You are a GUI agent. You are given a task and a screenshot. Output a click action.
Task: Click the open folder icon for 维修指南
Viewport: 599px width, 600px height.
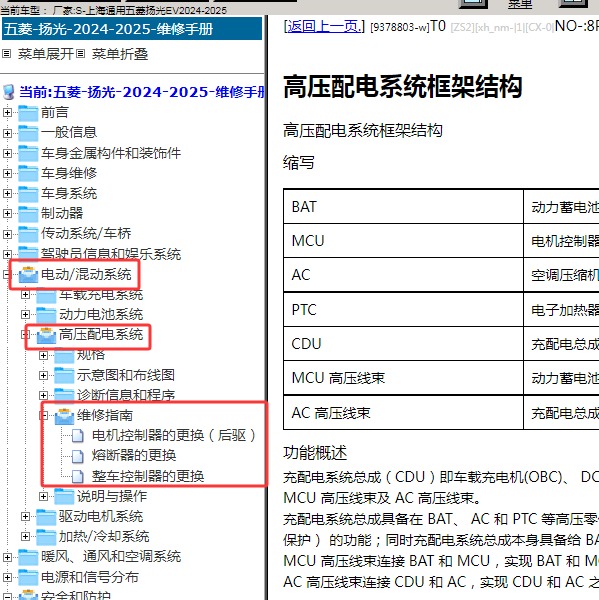pyautogui.click(x=64, y=416)
